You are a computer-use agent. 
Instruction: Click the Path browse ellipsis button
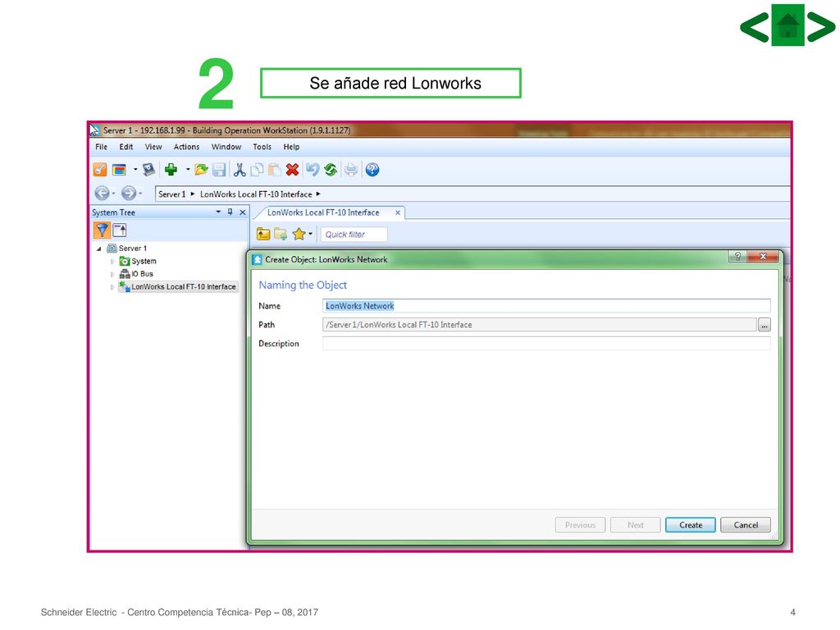pyautogui.click(x=765, y=325)
